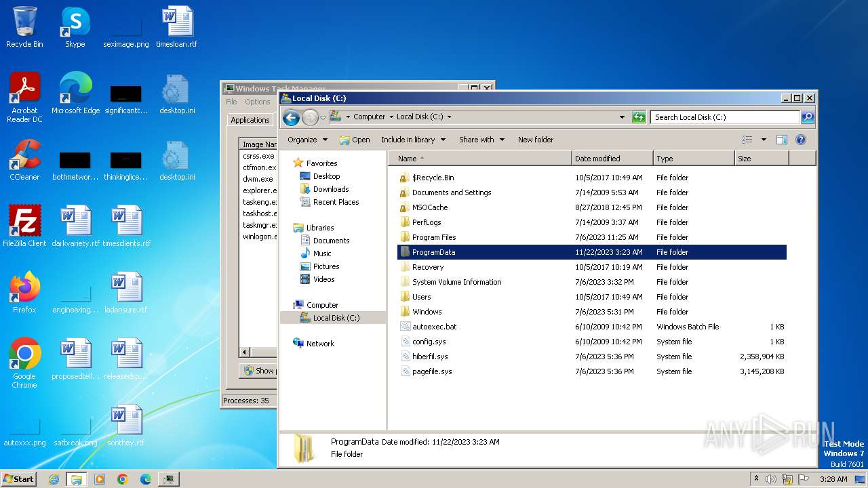Viewport: 868px width, 488px height.
Task: Select autoexec.bat file
Action: click(592, 327)
